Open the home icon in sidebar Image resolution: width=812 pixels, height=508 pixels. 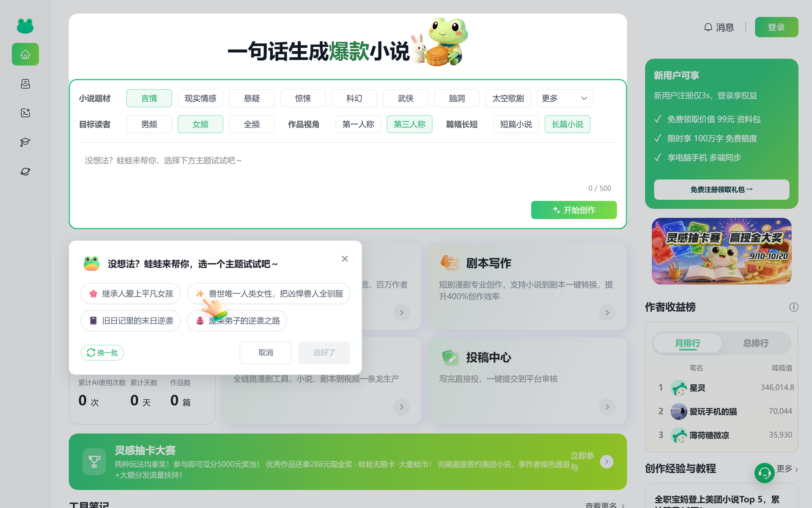(25, 54)
